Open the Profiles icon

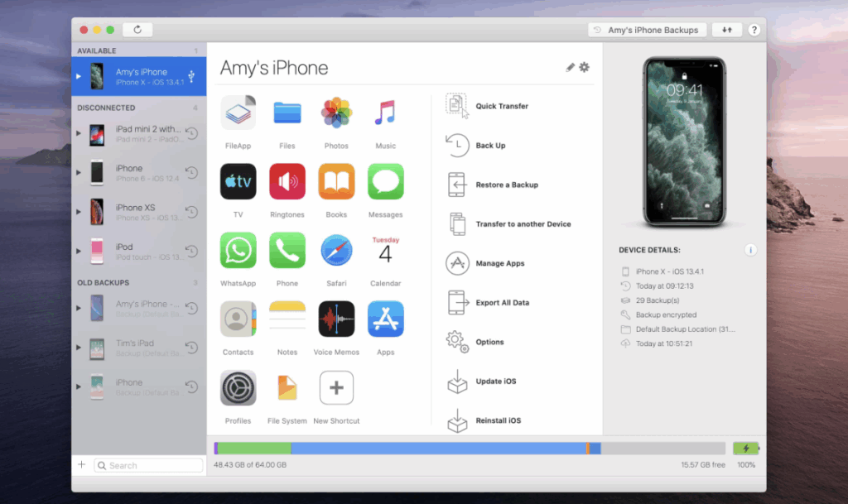point(238,387)
